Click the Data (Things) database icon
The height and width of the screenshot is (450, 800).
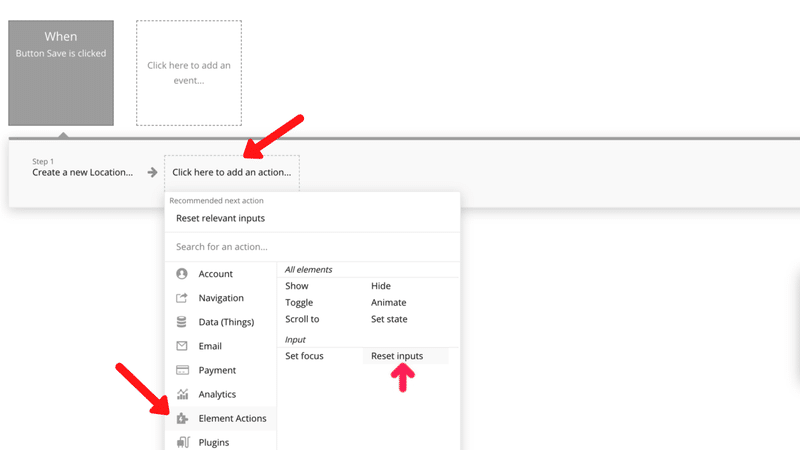[182, 322]
